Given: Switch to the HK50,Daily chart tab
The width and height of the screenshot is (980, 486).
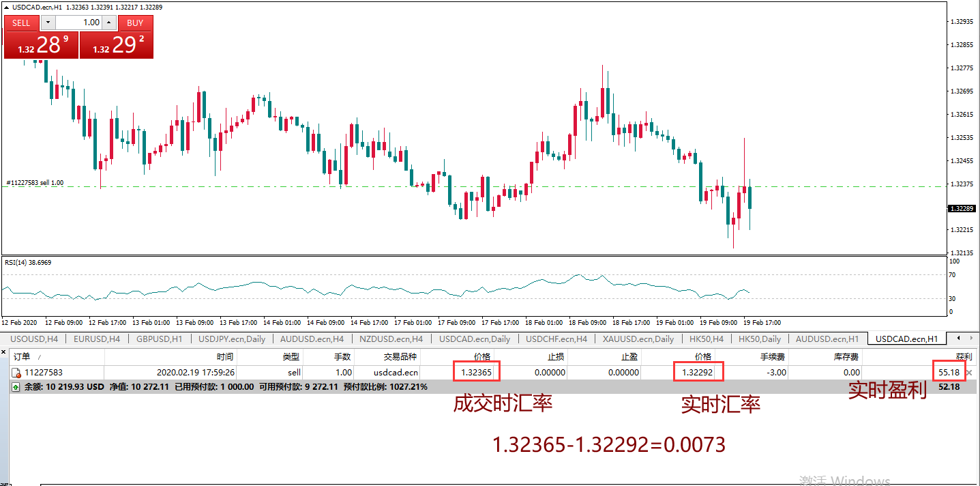Looking at the screenshot, I should (760, 339).
